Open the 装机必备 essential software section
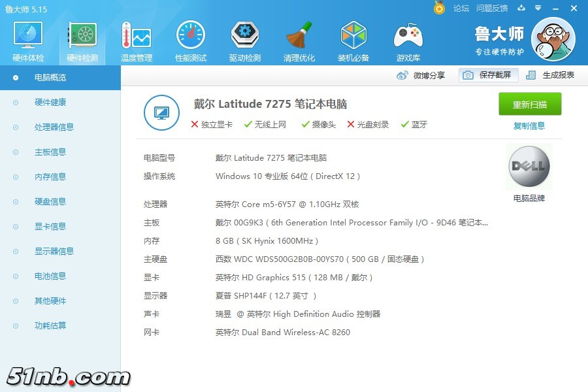This screenshot has height=392, width=588. coord(353,39)
